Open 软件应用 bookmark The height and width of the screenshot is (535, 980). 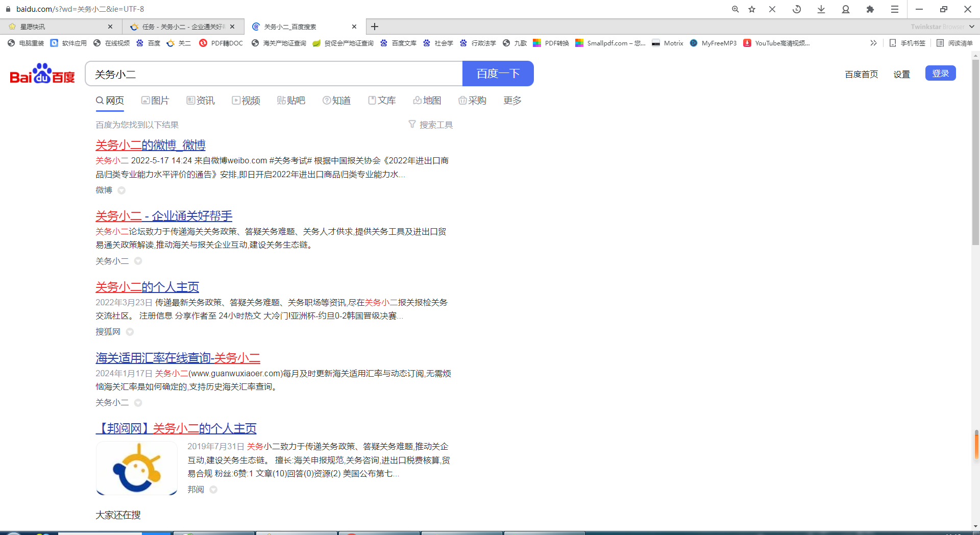coord(69,43)
